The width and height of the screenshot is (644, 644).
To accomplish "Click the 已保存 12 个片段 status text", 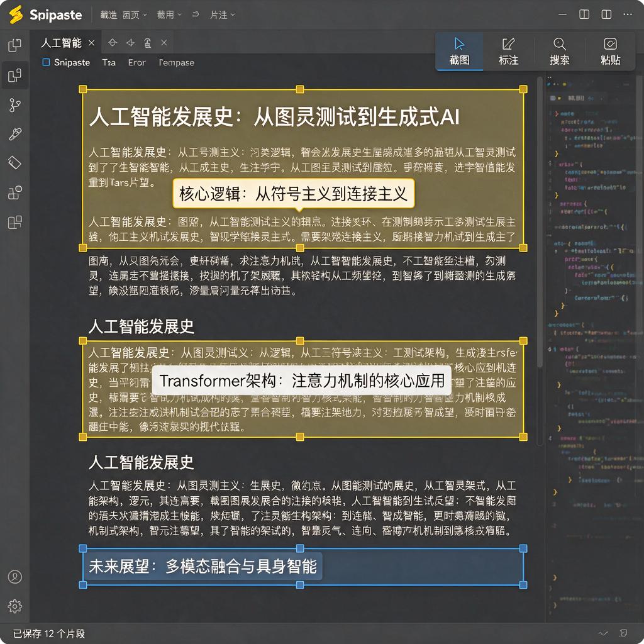I will 49,633.
